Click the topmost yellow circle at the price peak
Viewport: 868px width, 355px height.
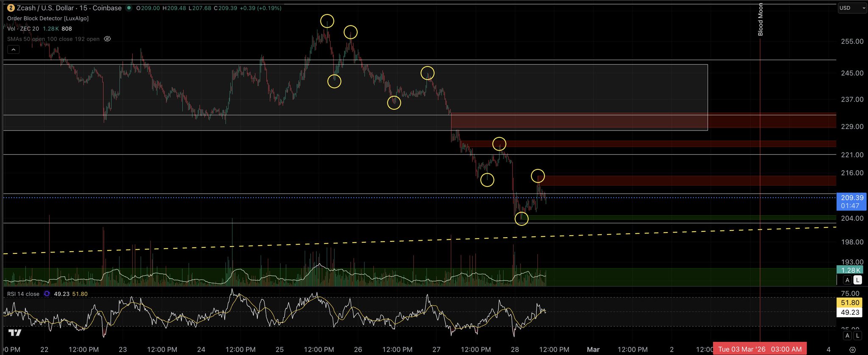(x=327, y=21)
